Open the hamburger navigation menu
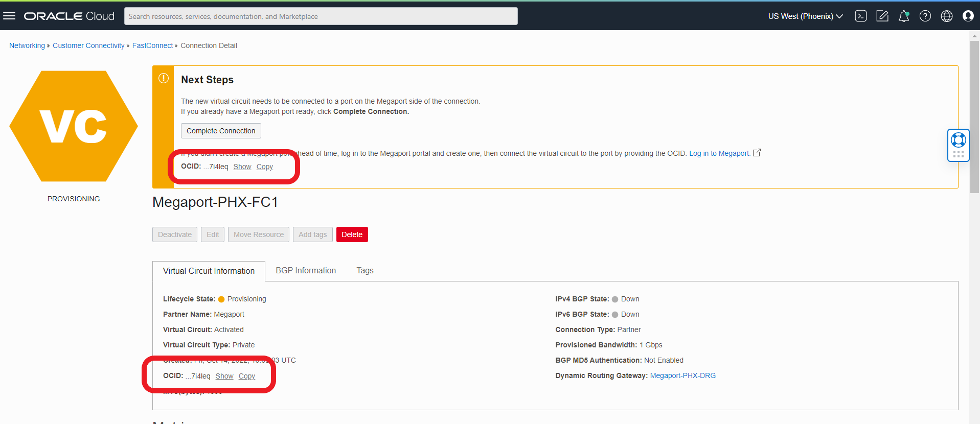980x424 pixels. coord(9,16)
